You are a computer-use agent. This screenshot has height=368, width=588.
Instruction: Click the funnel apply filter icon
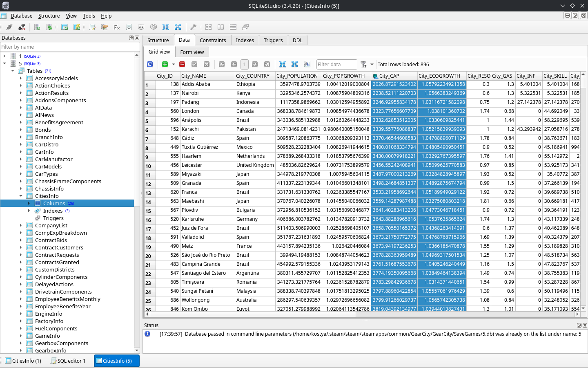363,64
